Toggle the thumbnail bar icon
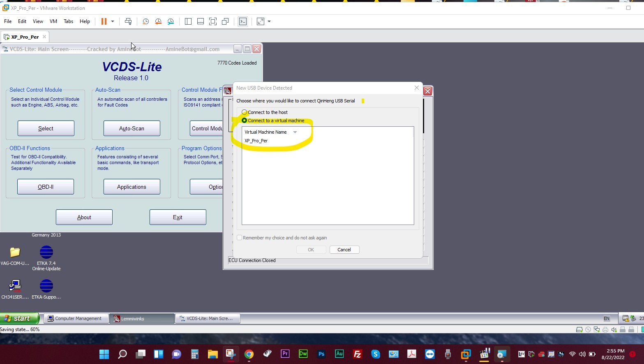Viewport: 644px width, 364px height. (201, 21)
